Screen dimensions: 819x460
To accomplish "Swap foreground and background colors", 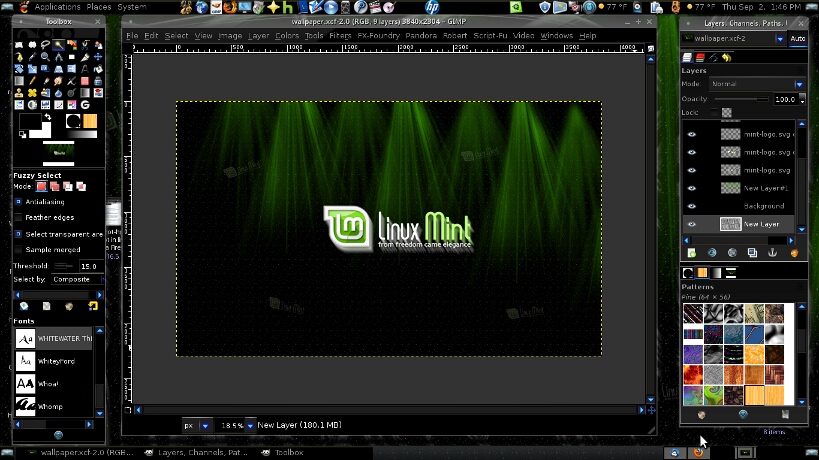I will (48, 117).
